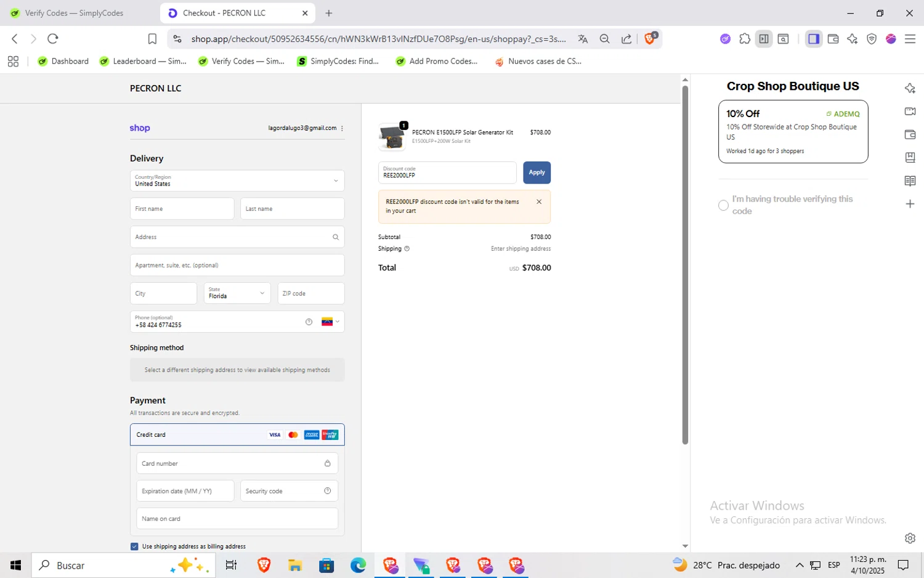Click the PECRON LLC store header link
The image size is (924, 578).
[155, 88]
